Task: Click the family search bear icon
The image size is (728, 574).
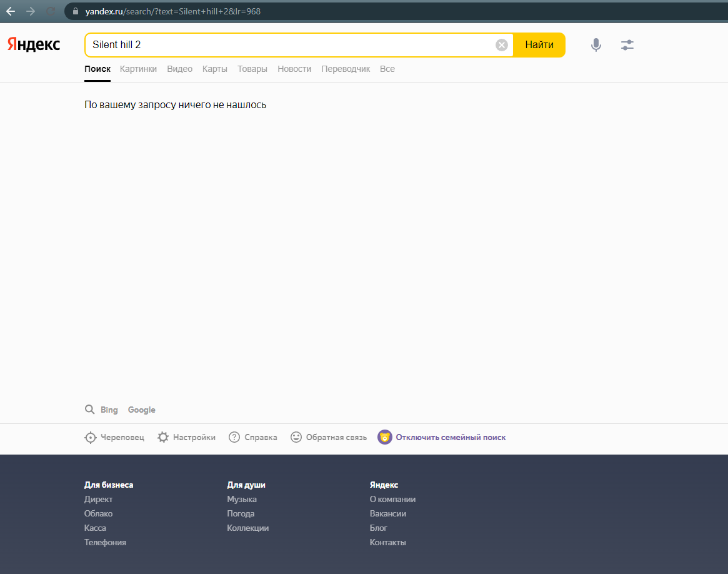Action: click(385, 437)
